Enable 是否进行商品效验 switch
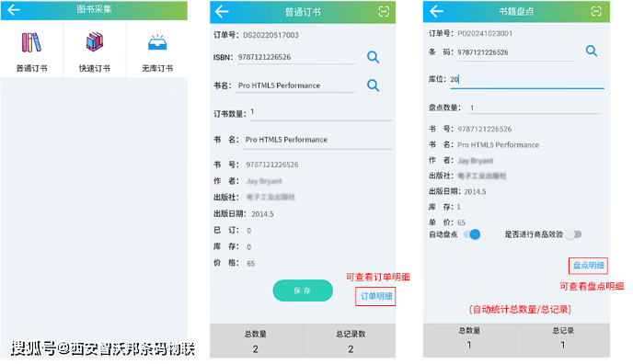 (x=573, y=234)
